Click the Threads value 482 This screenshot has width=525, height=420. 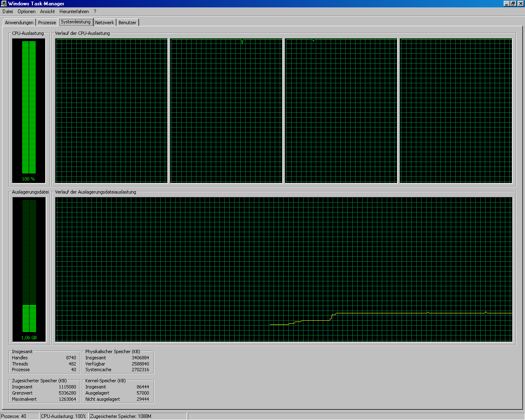tap(72, 364)
